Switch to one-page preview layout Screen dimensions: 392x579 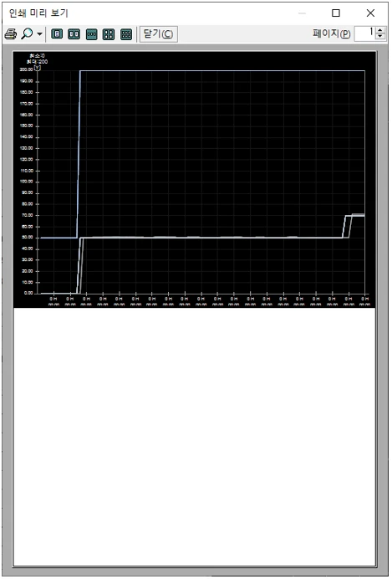[x=57, y=34]
